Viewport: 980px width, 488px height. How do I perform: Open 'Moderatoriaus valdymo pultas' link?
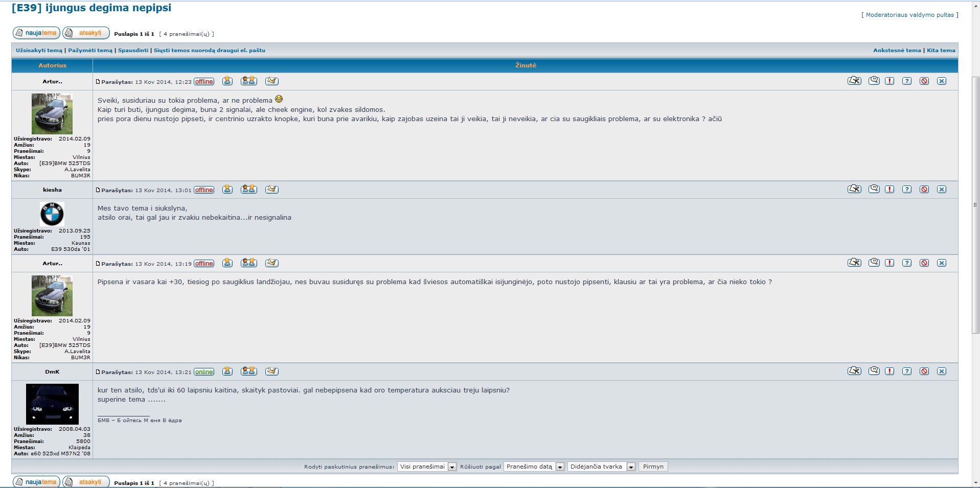click(x=909, y=15)
